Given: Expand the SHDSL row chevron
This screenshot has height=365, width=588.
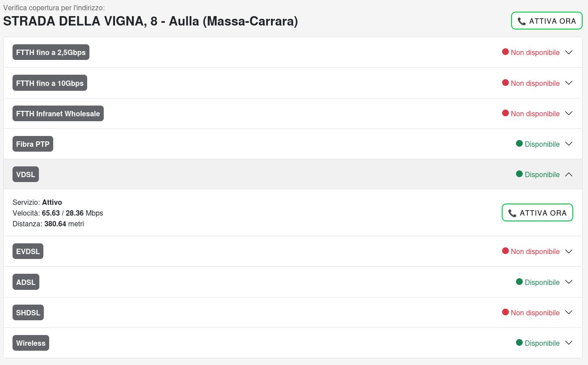Looking at the screenshot, I should 569,313.
